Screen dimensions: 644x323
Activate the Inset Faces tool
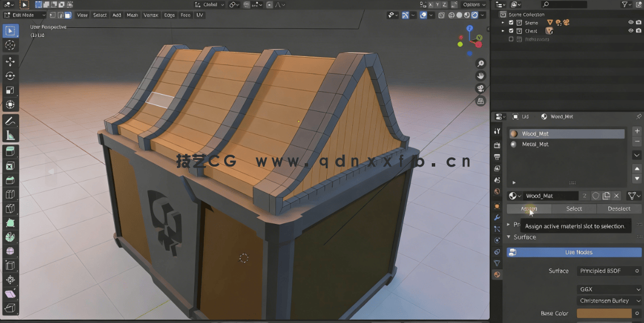tap(10, 166)
